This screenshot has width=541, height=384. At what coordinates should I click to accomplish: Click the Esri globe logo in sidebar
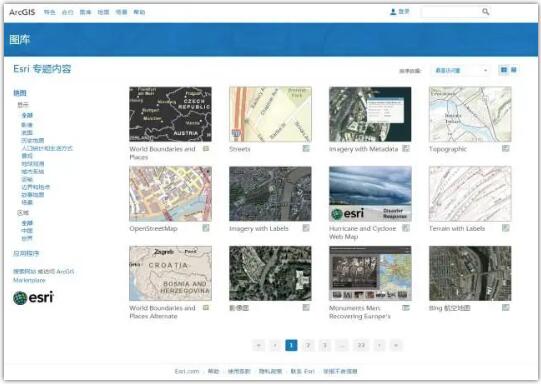coord(20,298)
